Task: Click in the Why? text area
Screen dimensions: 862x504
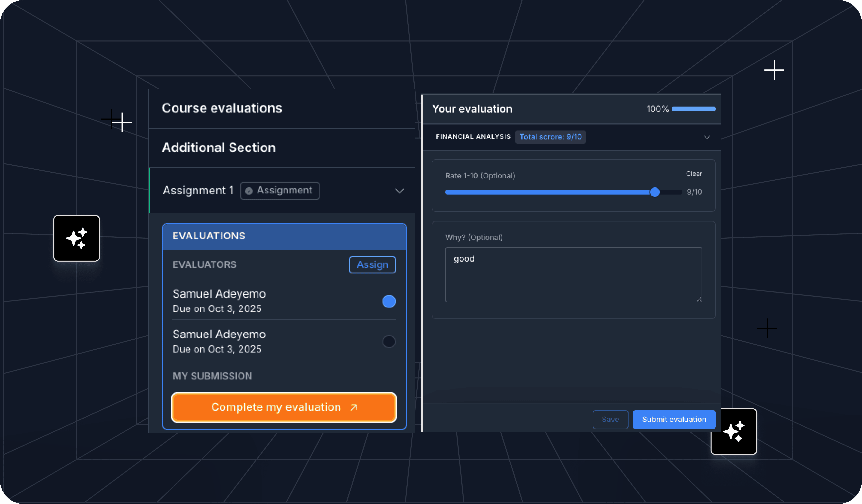Action: [x=573, y=275]
